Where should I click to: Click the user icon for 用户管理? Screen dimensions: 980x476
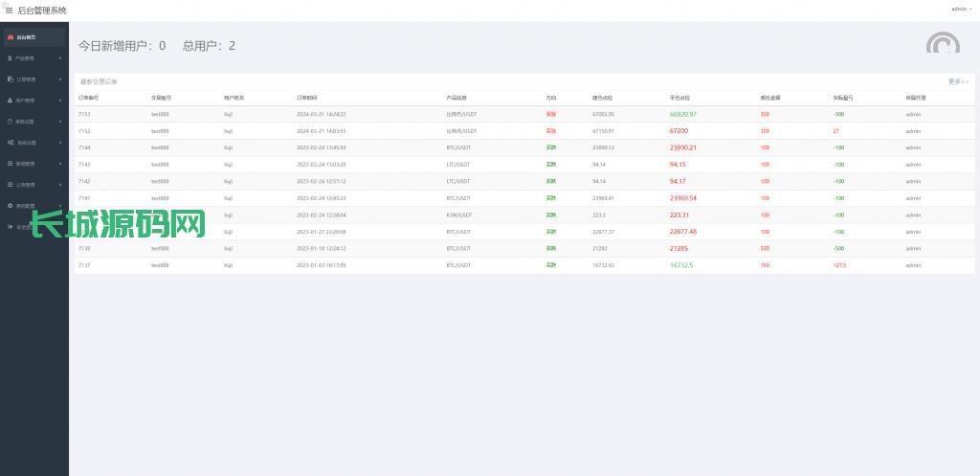coord(10,101)
